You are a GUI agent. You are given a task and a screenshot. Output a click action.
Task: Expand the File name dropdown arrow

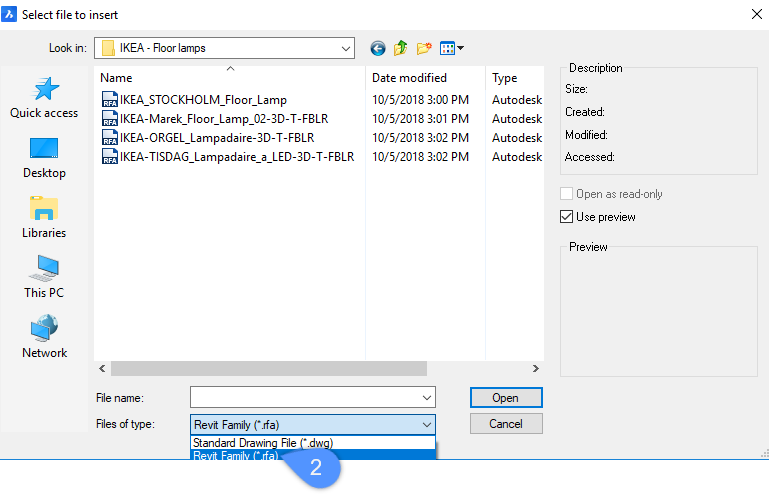(427, 398)
